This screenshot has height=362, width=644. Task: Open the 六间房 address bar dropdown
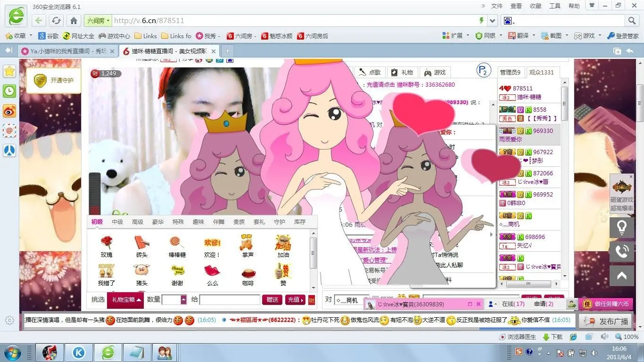pos(98,21)
